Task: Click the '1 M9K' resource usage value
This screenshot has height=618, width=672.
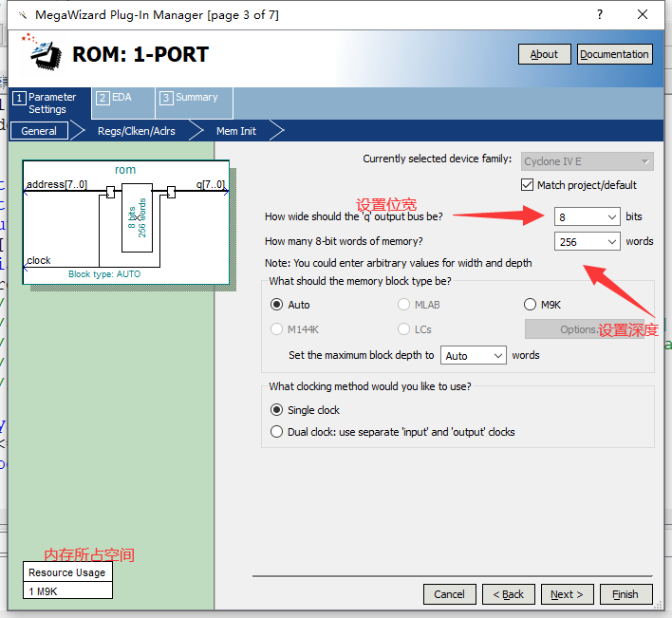Action: [x=67, y=591]
